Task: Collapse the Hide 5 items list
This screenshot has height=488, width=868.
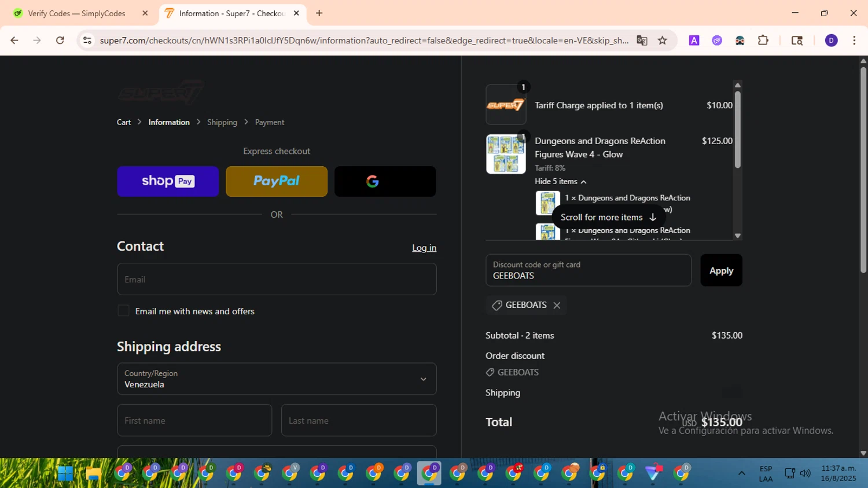Action: [560, 181]
